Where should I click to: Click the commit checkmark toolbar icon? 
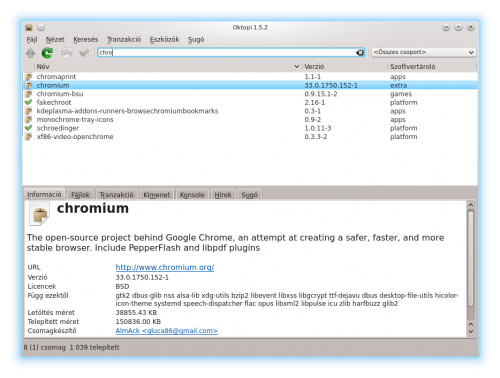pyautogui.click(x=83, y=53)
